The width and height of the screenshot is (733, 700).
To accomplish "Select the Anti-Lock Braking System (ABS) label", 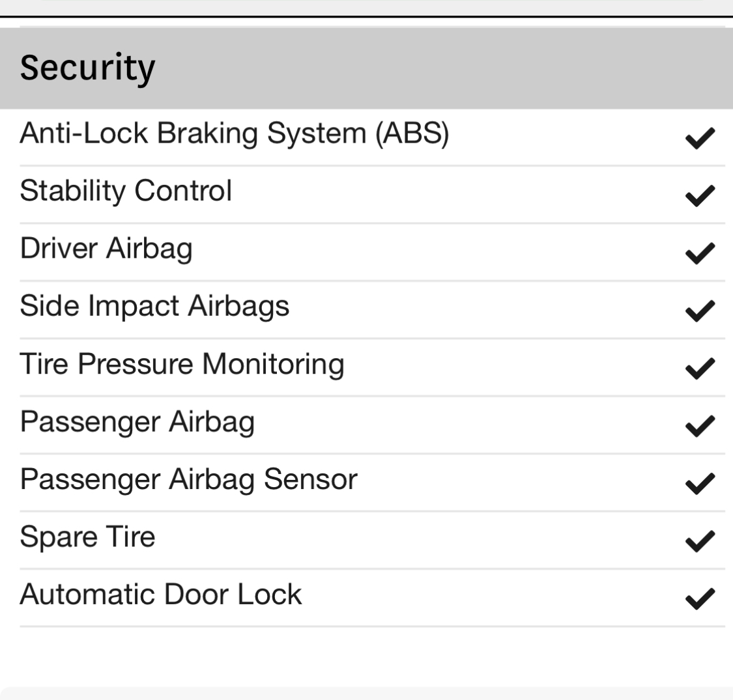I will click(234, 133).
